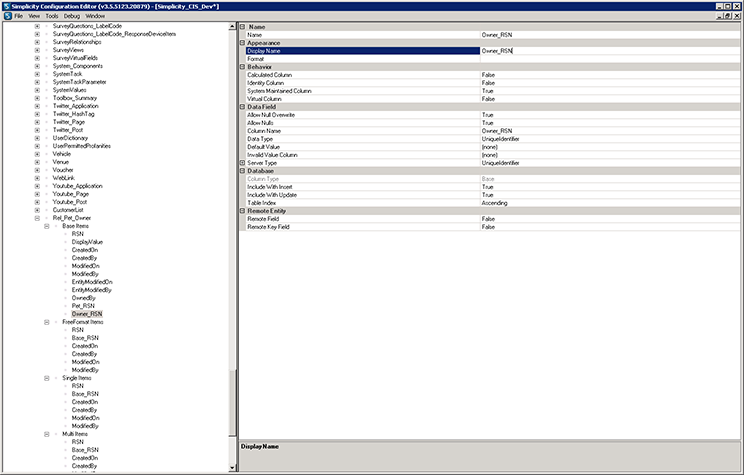Click the Format property value field
The height and width of the screenshot is (475, 744).
pyautogui.click(x=610, y=59)
